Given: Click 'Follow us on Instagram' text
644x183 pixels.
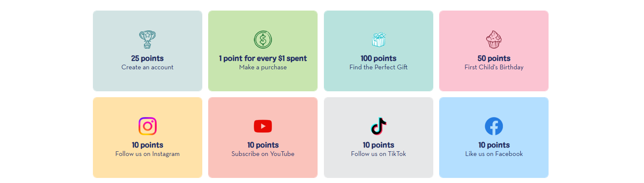Looking at the screenshot, I should pos(147,154).
